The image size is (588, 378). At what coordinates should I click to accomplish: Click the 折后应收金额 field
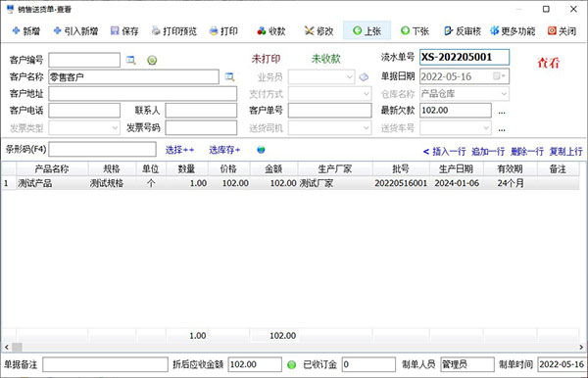(x=255, y=364)
